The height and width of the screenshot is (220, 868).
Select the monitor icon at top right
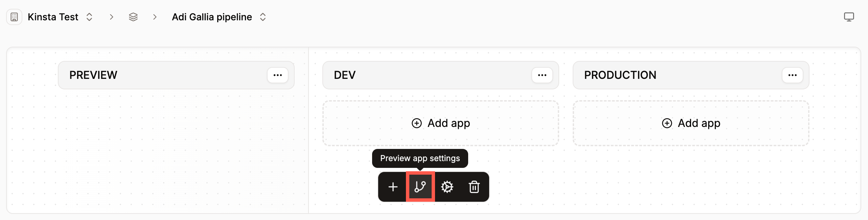849,17
